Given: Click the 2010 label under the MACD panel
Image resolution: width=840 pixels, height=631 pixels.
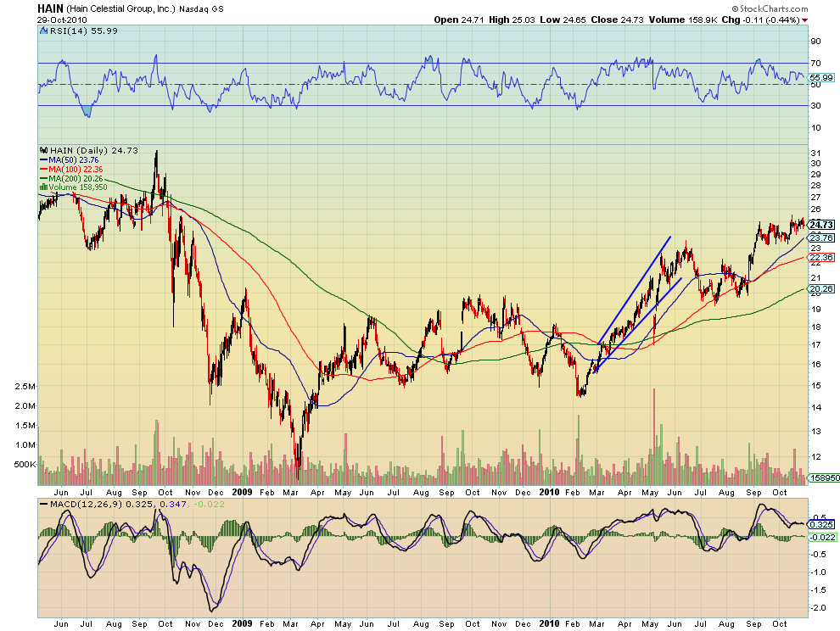Looking at the screenshot, I should point(549,624).
